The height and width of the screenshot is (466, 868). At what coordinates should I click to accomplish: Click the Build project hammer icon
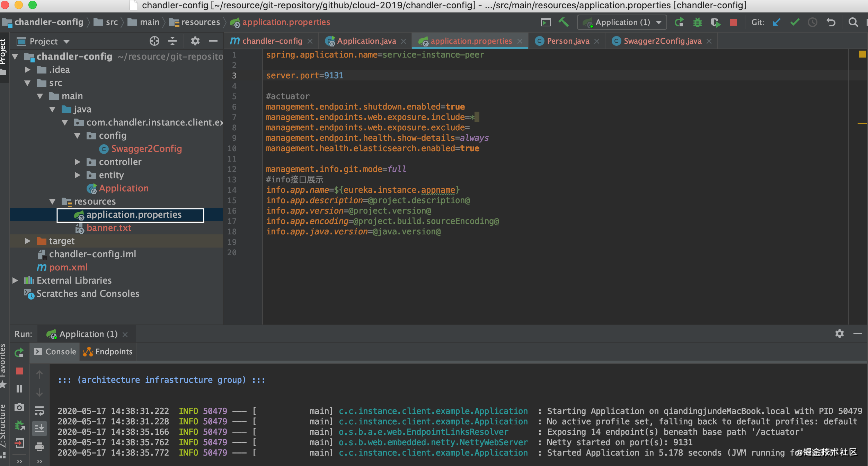(x=564, y=22)
